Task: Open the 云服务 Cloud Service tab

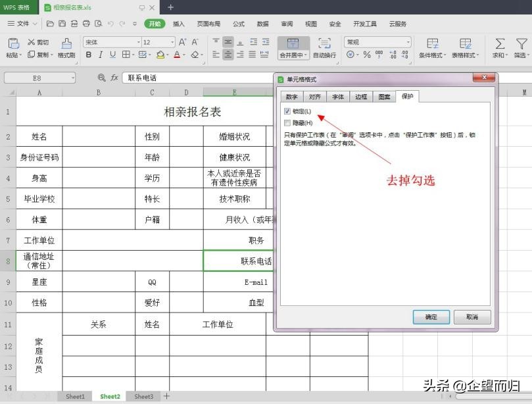Action: tap(398, 24)
